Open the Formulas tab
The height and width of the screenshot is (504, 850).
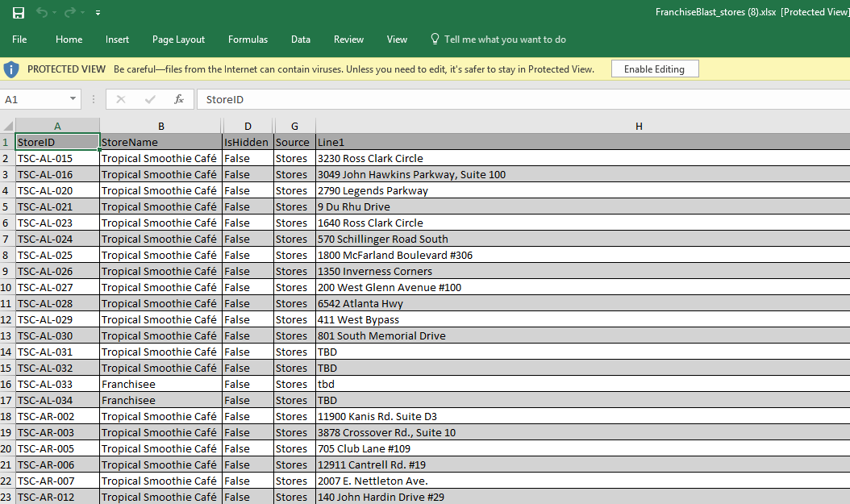point(248,40)
